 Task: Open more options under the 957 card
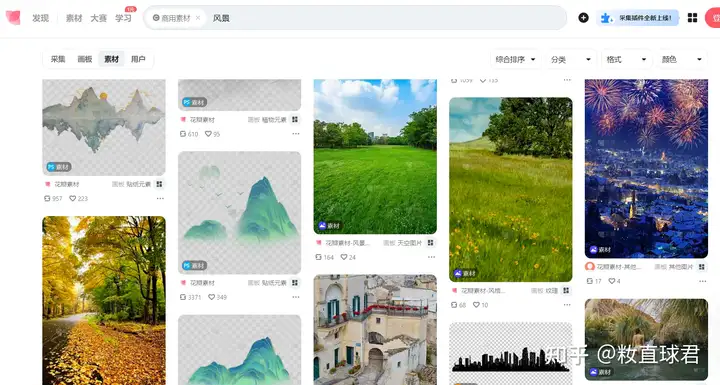click(160, 198)
